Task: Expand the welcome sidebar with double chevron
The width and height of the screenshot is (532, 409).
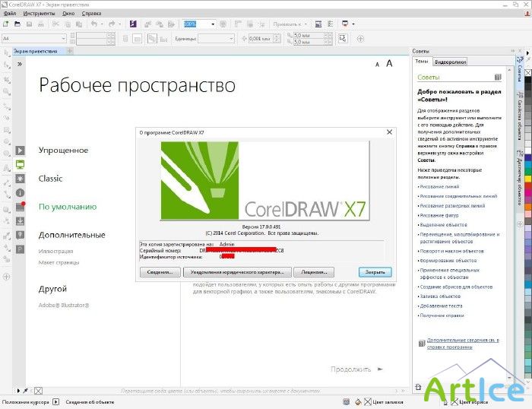Action: (20, 64)
